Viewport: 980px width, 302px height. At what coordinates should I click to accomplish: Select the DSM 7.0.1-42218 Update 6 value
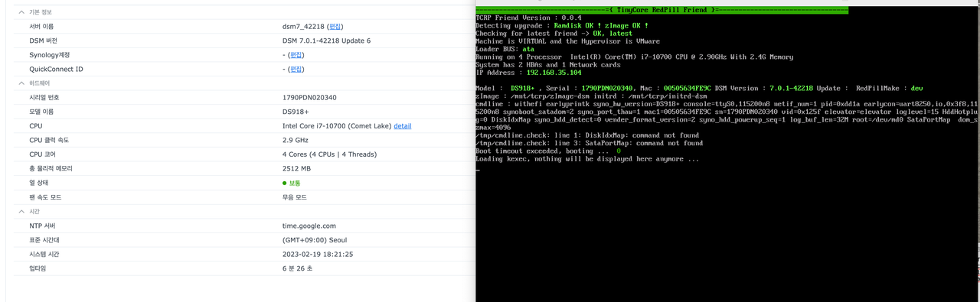point(326,41)
